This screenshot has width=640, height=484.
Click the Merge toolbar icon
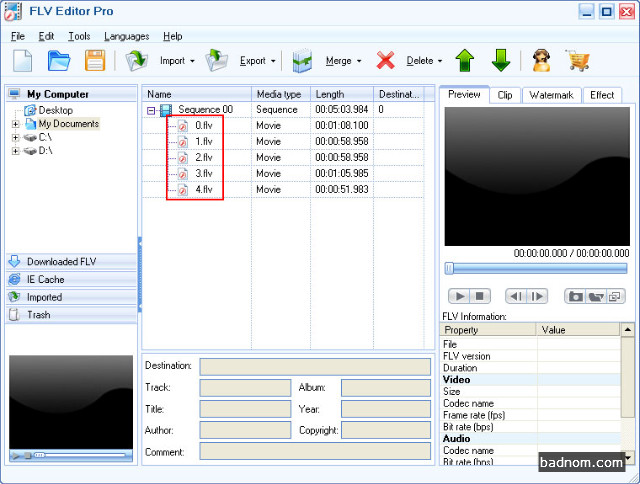(x=302, y=61)
